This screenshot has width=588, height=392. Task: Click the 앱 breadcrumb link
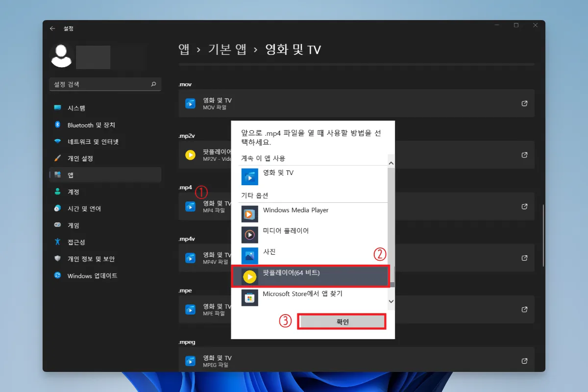(183, 49)
